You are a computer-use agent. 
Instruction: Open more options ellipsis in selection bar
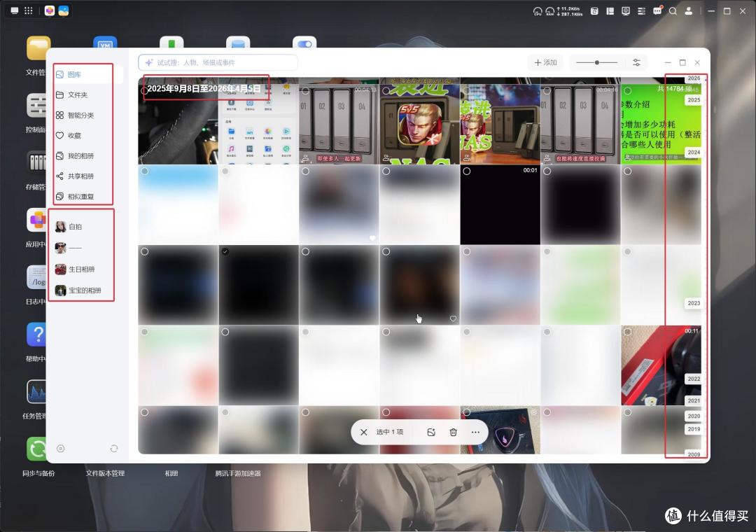click(x=475, y=432)
